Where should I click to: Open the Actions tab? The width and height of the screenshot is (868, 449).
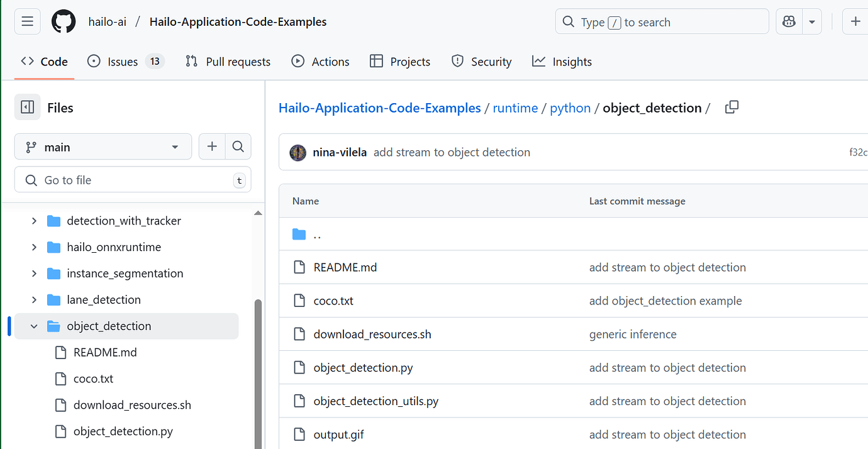click(x=320, y=62)
